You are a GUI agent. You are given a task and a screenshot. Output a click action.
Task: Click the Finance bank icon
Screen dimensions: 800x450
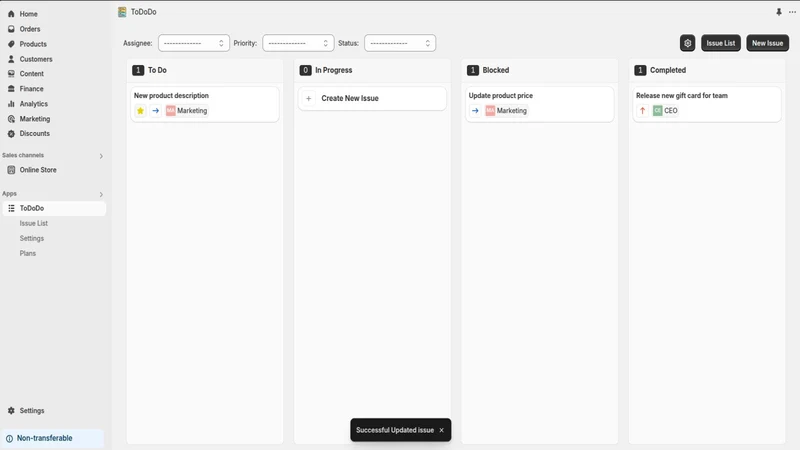(x=11, y=89)
